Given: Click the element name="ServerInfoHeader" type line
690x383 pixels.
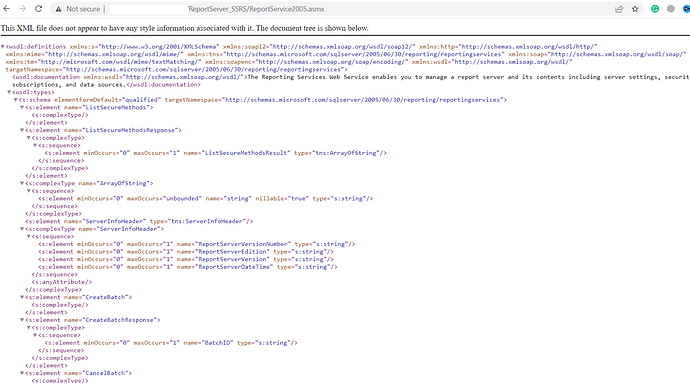Looking at the screenshot, I should point(139,221).
